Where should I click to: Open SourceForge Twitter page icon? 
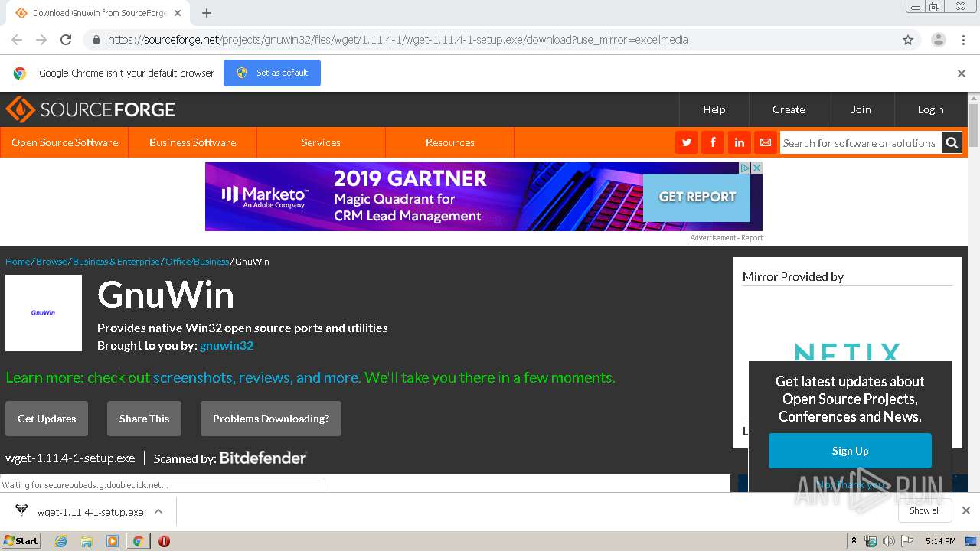[687, 142]
